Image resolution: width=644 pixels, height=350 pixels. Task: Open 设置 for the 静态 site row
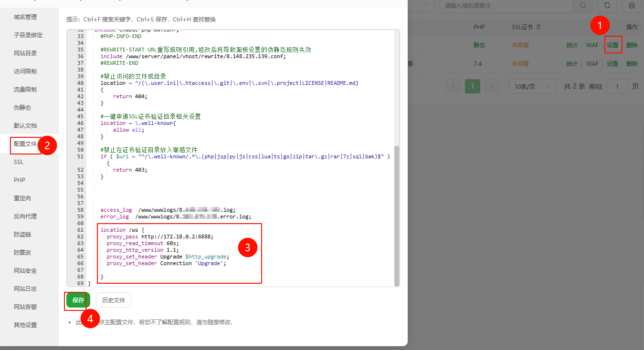pyautogui.click(x=612, y=45)
